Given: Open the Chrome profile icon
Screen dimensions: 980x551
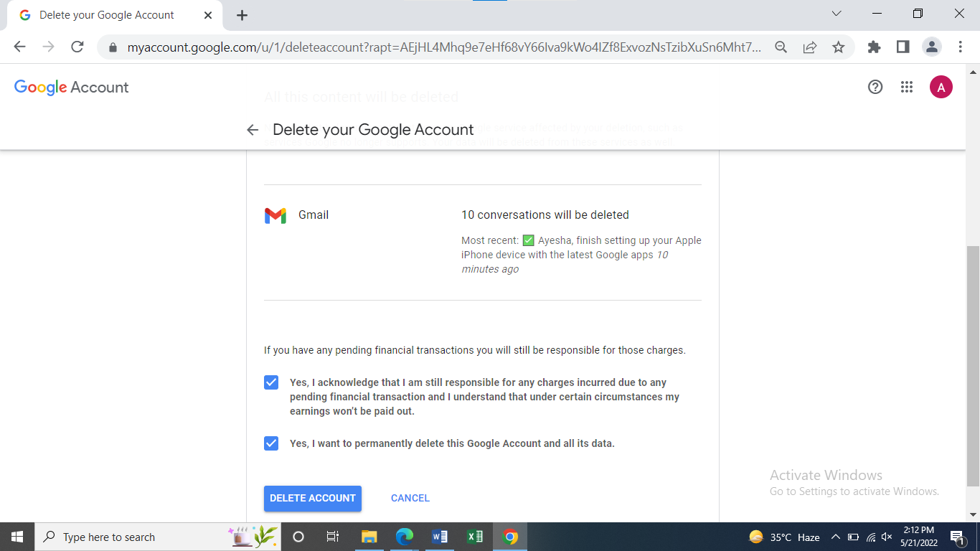Looking at the screenshot, I should pos(931,47).
